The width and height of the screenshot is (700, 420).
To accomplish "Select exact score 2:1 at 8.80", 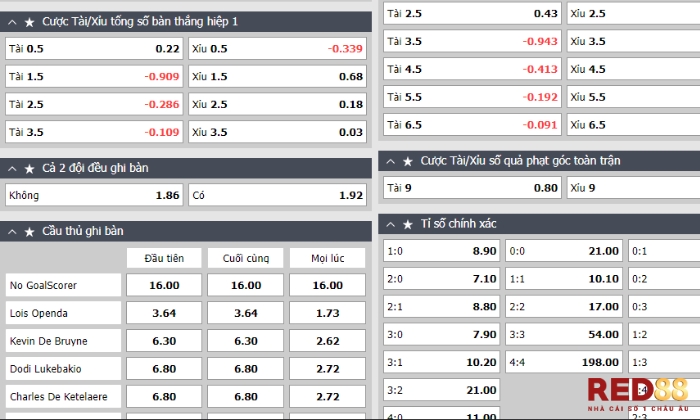I will [x=442, y=306].
